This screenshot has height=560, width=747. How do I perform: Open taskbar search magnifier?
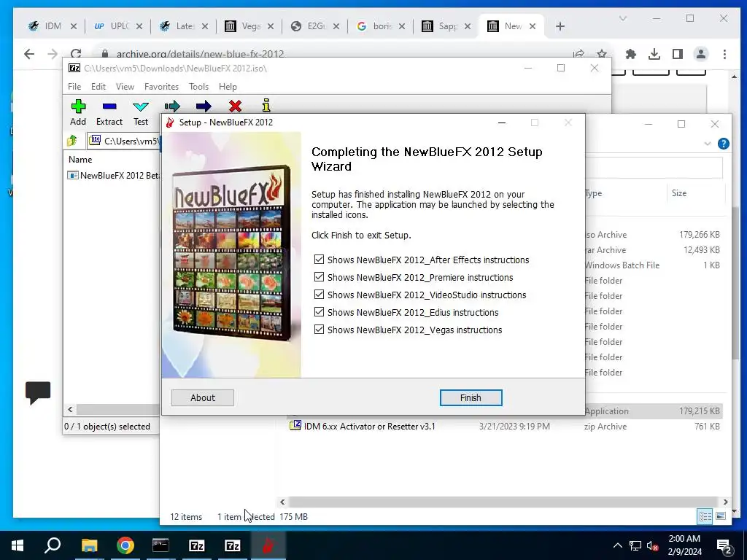53,545
